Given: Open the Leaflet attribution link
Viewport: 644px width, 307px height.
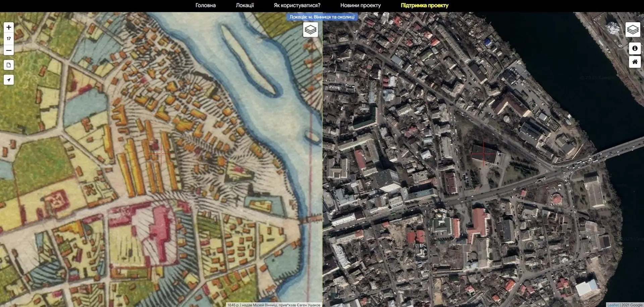Looking at the screenshot, I should (x=613, y=305).
